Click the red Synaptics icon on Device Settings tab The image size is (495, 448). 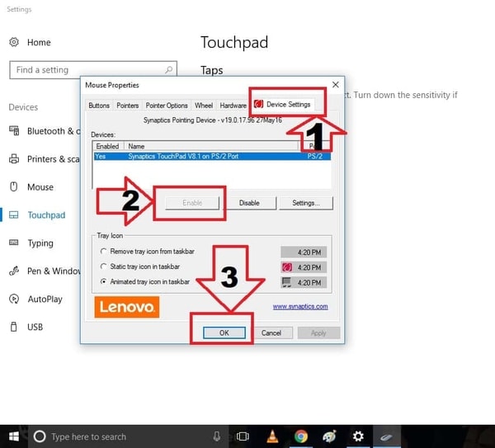(x=258, y=104)
